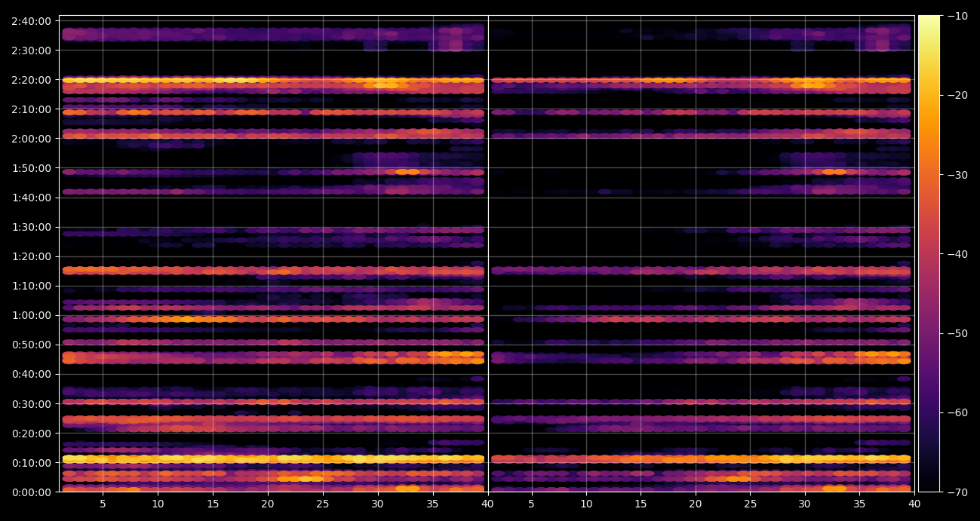Click x-axis label 10 of the right heatmap
The width and height of the screenshot is (980, 521).
[586, 504]
